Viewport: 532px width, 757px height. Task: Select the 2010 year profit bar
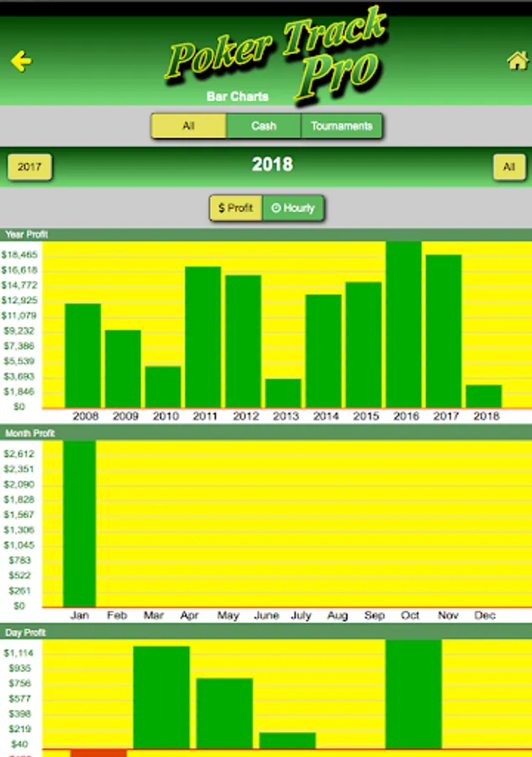(x=163, y=387)
